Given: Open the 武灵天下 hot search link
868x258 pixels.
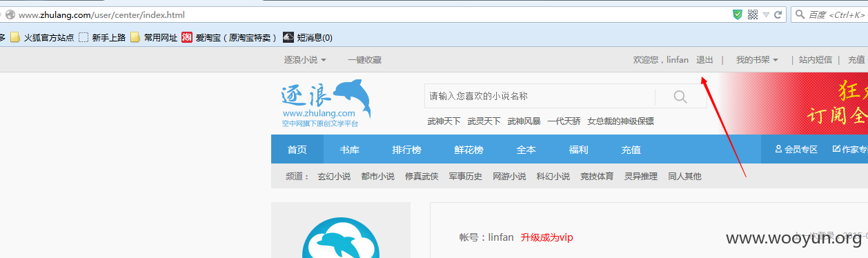Looking at the screenshot, I should (x=484, y=121).
